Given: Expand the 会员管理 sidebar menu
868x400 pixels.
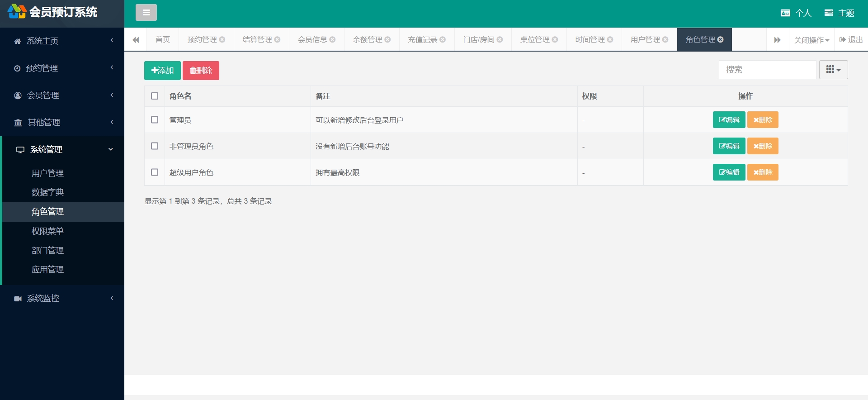Looking at the screenshot, I should pos(62,95).
